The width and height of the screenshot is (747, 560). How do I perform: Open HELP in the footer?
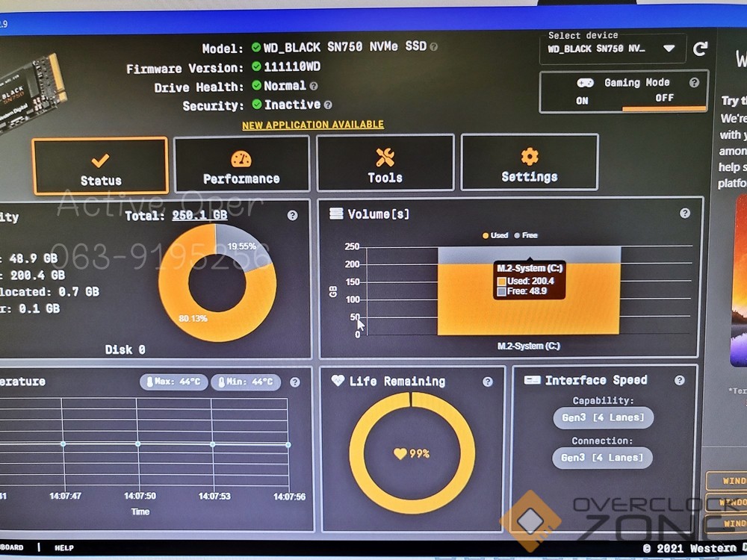pos(63,548)
